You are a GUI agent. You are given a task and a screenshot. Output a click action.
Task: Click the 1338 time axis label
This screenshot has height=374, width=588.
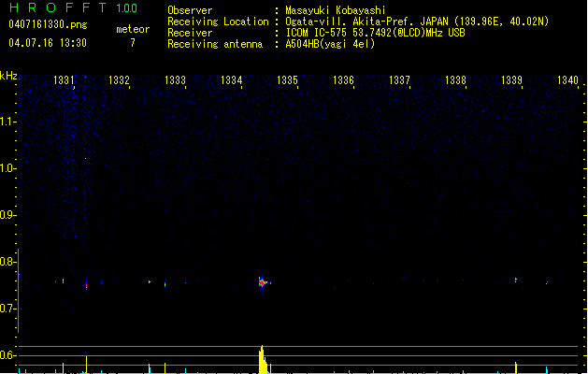[455, 80]
